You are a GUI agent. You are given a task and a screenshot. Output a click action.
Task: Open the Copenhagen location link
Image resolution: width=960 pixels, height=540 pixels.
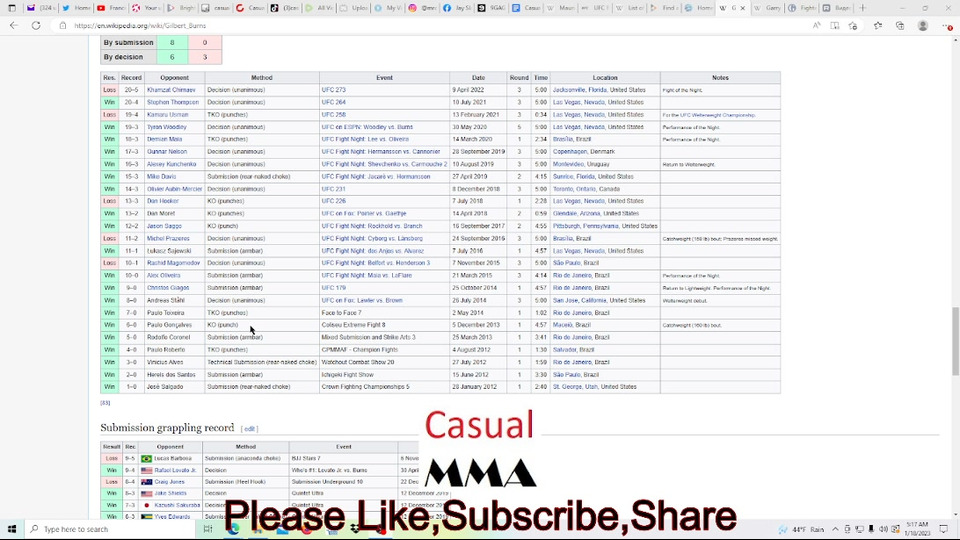point(569,151)
